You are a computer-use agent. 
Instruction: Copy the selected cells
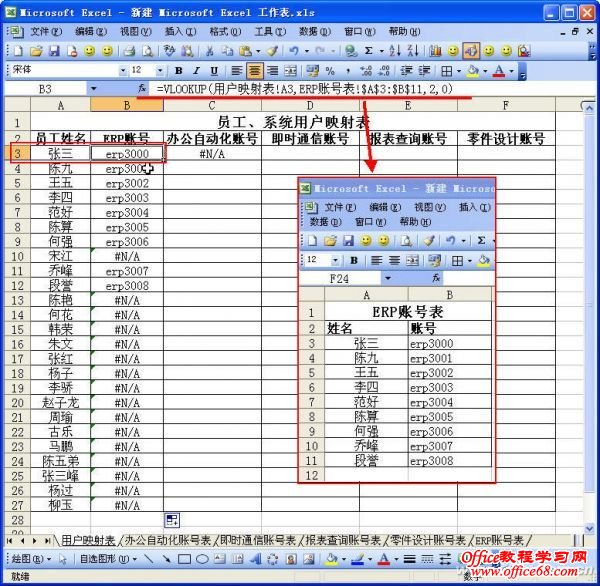[x=228, y=51]
